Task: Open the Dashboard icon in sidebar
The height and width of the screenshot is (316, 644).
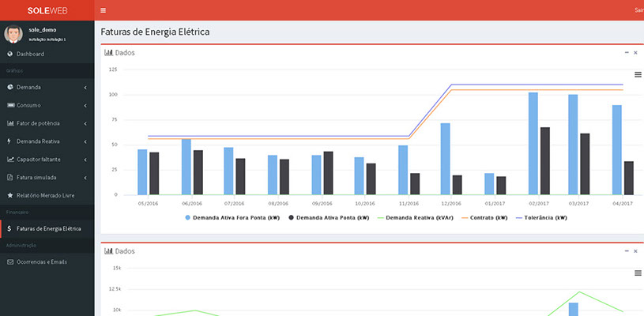Action: 9,54
